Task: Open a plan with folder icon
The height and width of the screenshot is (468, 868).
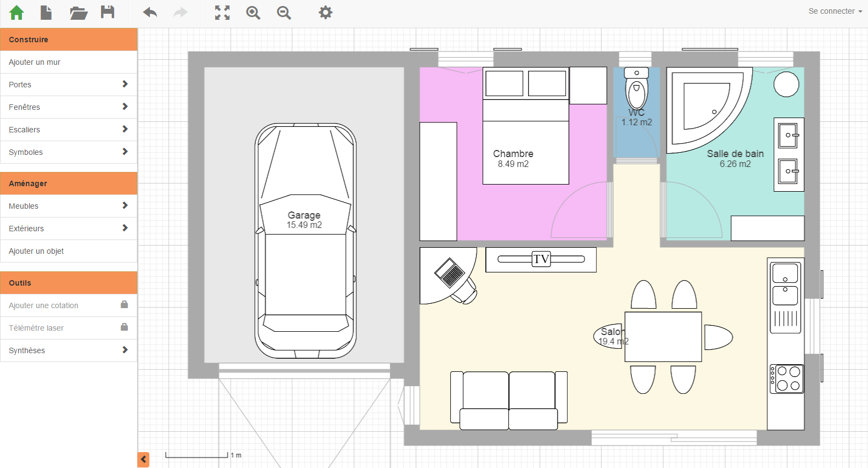Action: [x=79, y=13]
